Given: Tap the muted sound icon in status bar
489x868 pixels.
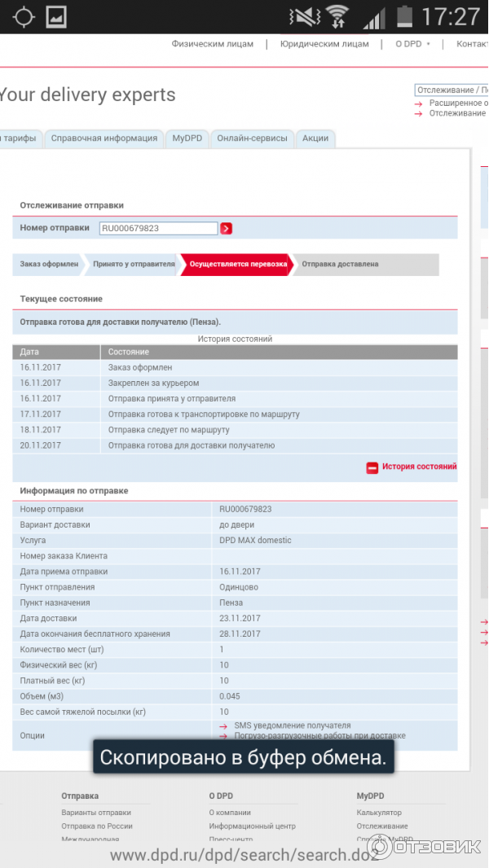Looking at the screenshot, I should tap(302, 16).
